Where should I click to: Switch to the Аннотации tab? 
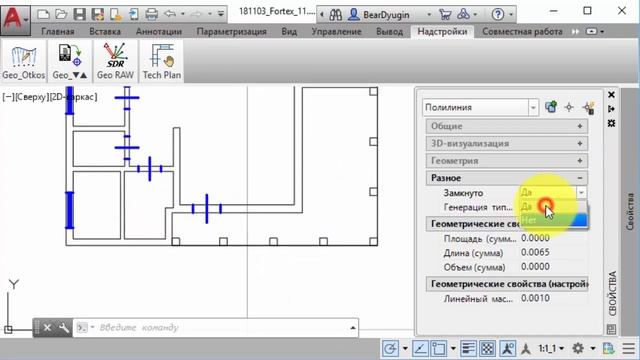[159, 31]
